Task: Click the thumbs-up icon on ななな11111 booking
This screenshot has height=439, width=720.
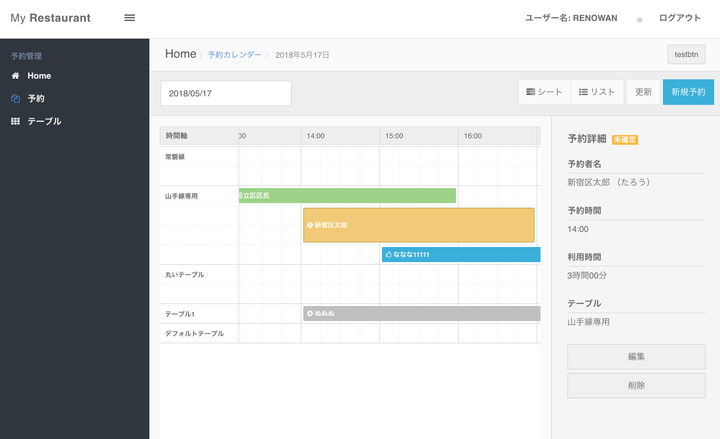Action: (388, 255)
